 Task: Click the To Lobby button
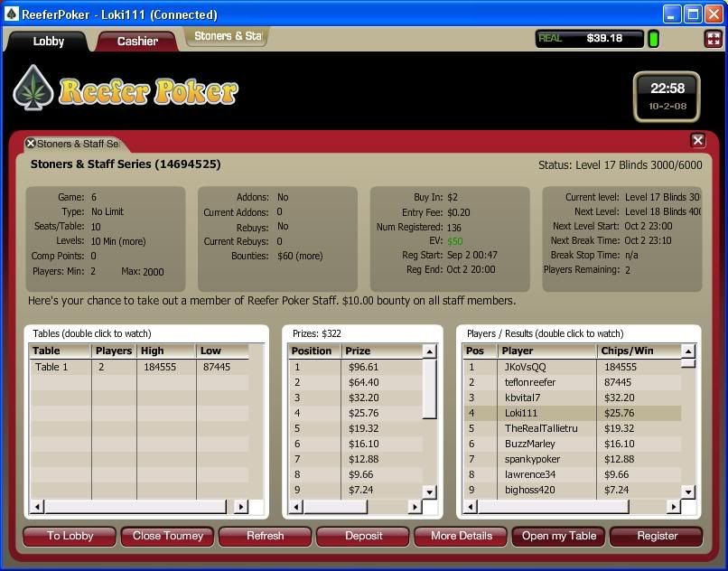[x=70, y=536]
